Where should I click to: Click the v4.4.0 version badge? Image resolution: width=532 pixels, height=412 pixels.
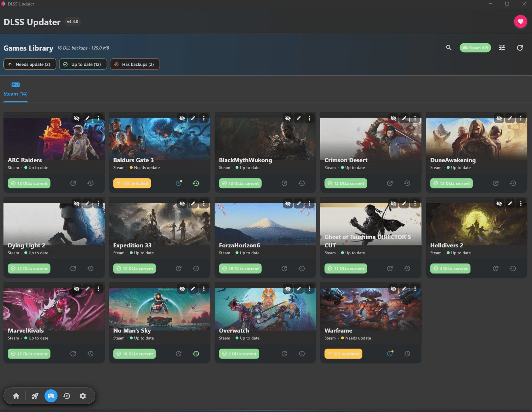pyautogui.click(x=72, y=22)
